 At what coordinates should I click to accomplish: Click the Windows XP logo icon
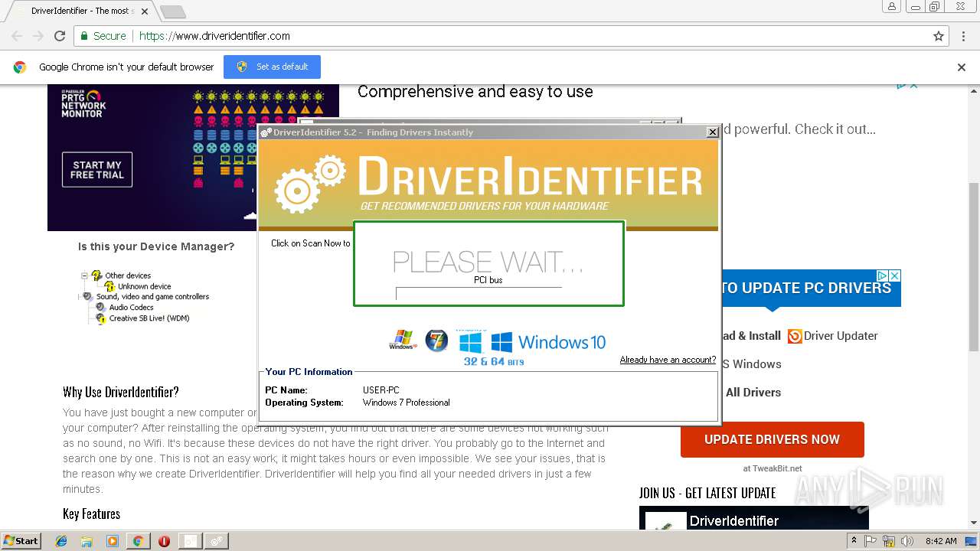tap(401, 340)
